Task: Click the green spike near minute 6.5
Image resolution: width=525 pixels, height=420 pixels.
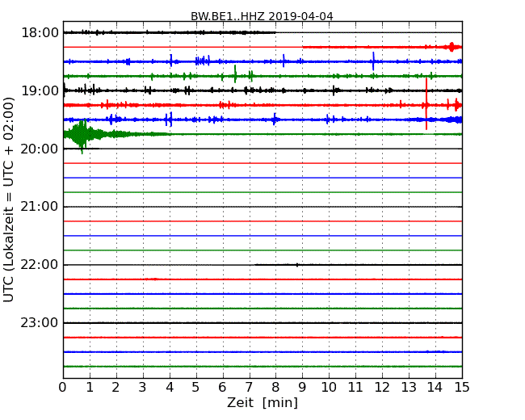Action: point(235,74)
